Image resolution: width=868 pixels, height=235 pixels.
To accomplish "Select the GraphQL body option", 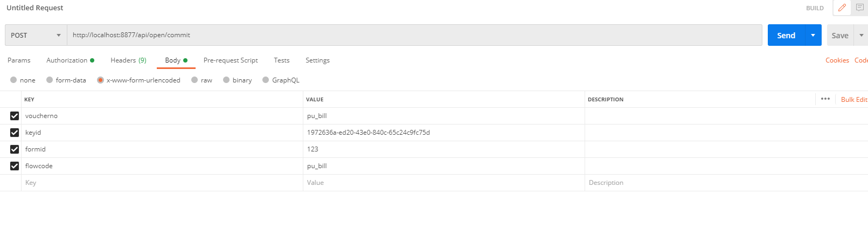I will coord(266,80).
